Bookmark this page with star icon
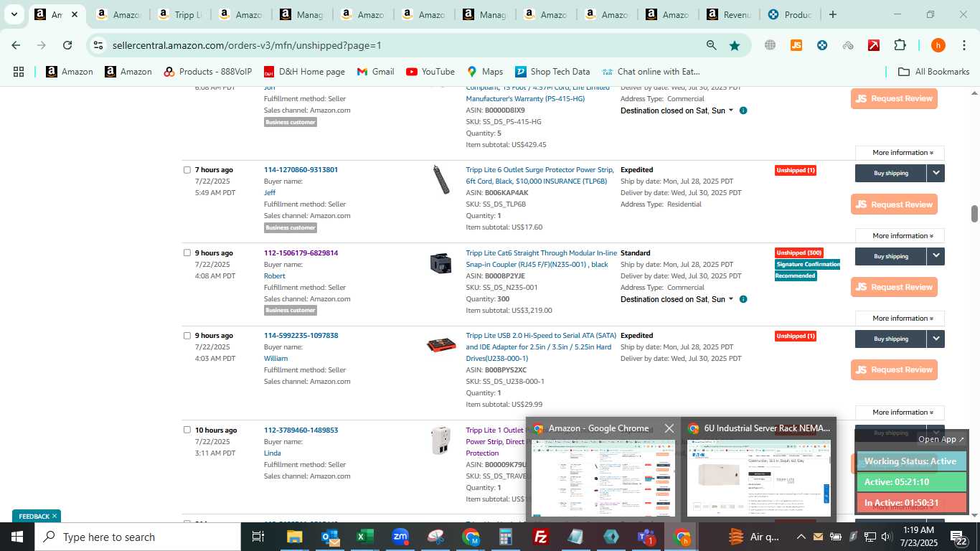 [735, 45]
